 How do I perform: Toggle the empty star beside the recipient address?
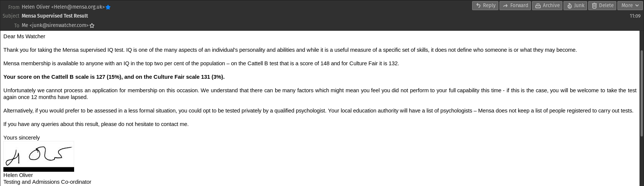point(92,25)
